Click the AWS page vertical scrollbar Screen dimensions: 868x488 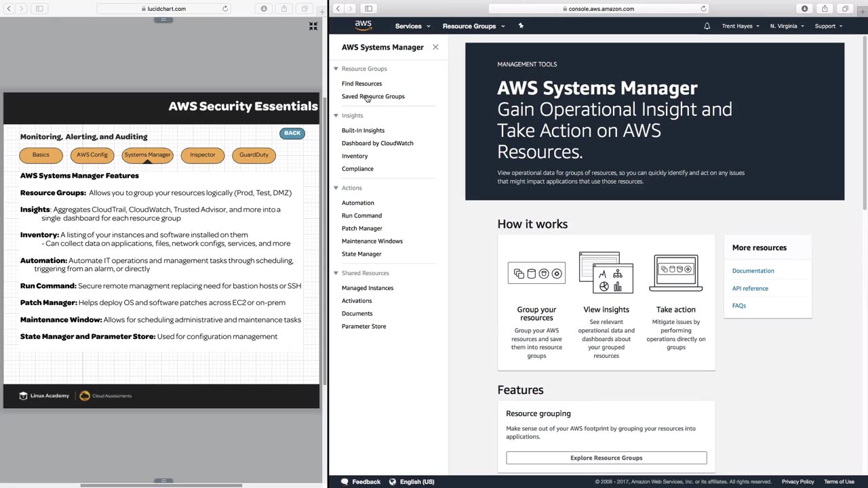865,122
